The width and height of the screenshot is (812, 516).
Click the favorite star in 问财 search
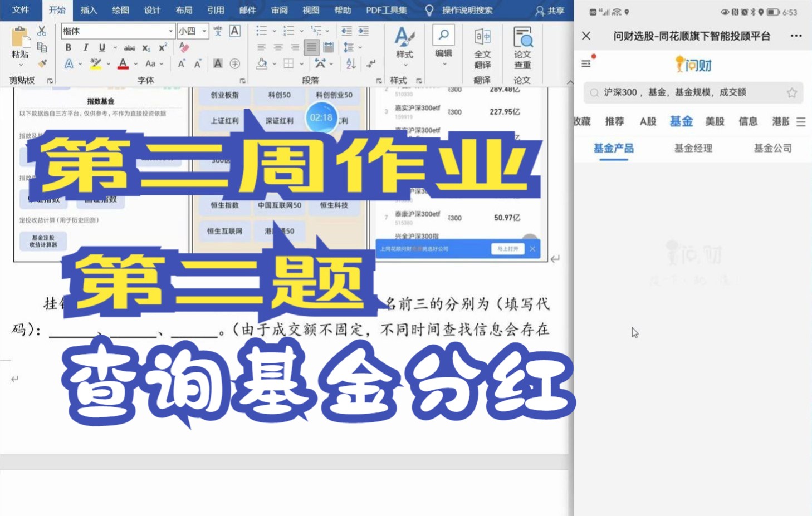pos(791,92)
